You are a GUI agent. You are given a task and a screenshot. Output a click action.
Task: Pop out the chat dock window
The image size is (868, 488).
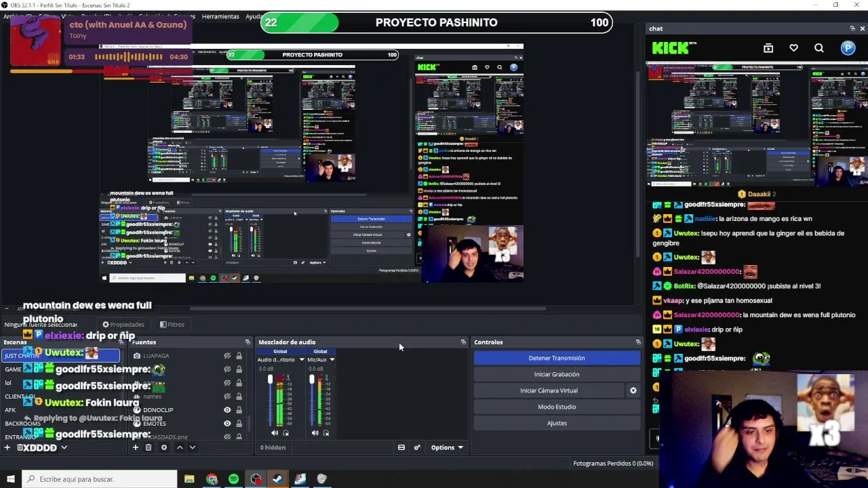tap(852, 28)
